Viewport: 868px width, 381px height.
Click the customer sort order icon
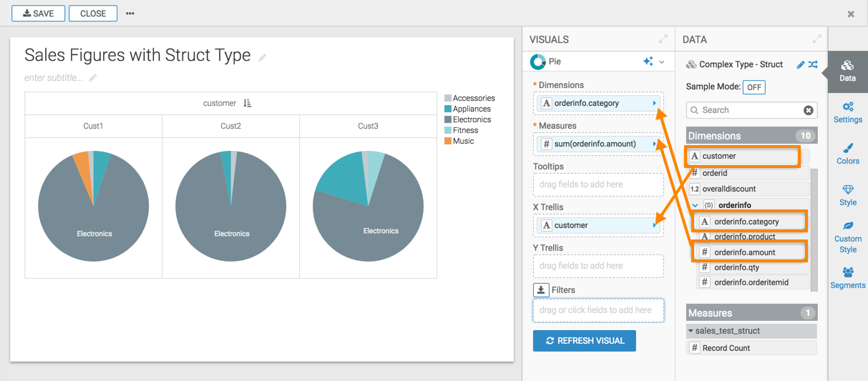248,104
